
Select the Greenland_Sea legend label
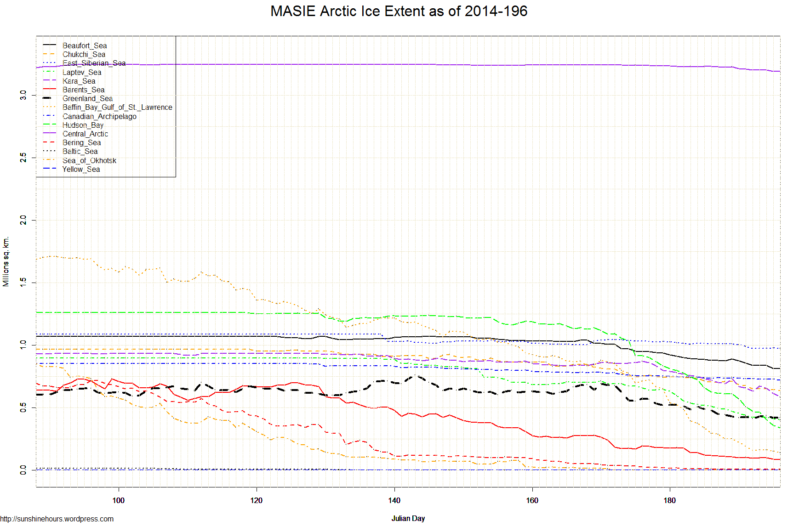(87, 98)
